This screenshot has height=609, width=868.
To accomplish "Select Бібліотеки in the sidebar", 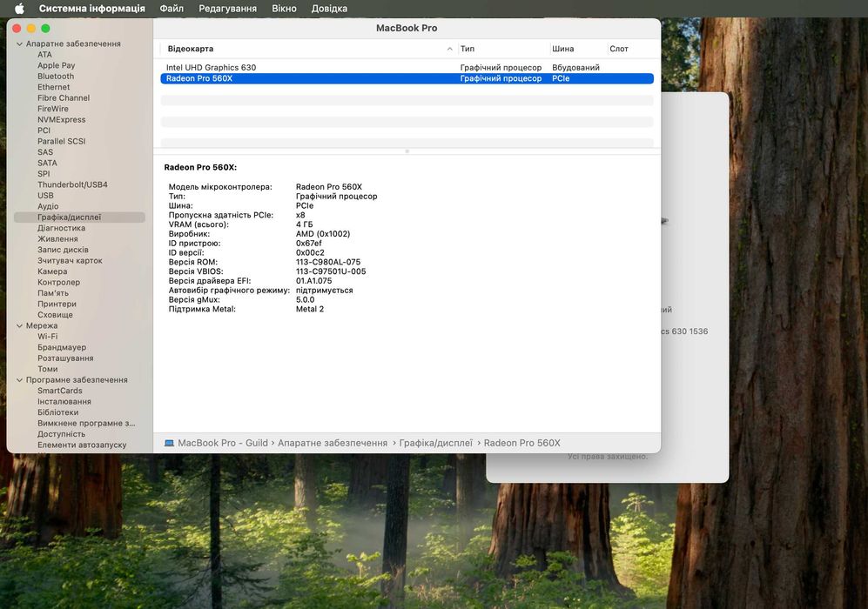I will click(58, 412).
